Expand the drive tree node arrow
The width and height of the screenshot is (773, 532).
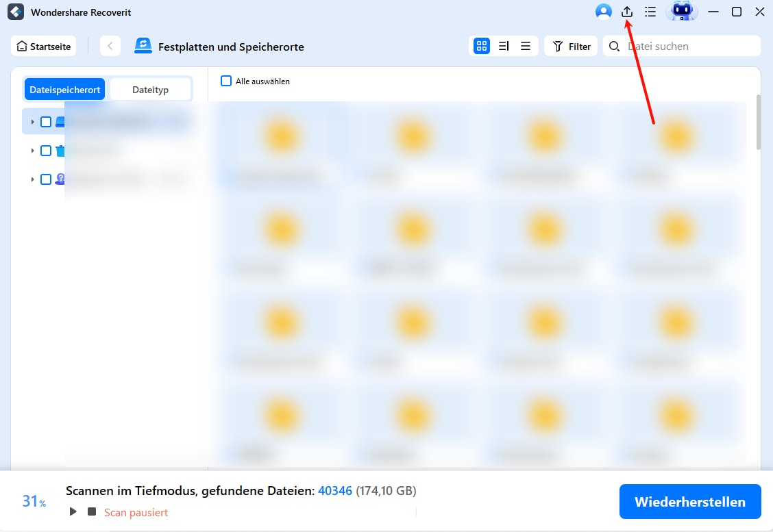32,122
